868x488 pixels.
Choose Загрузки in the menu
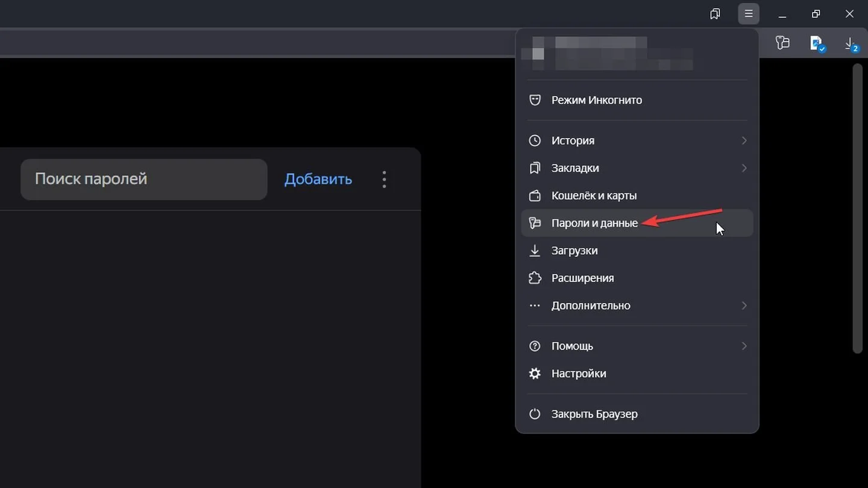point(637,251)
